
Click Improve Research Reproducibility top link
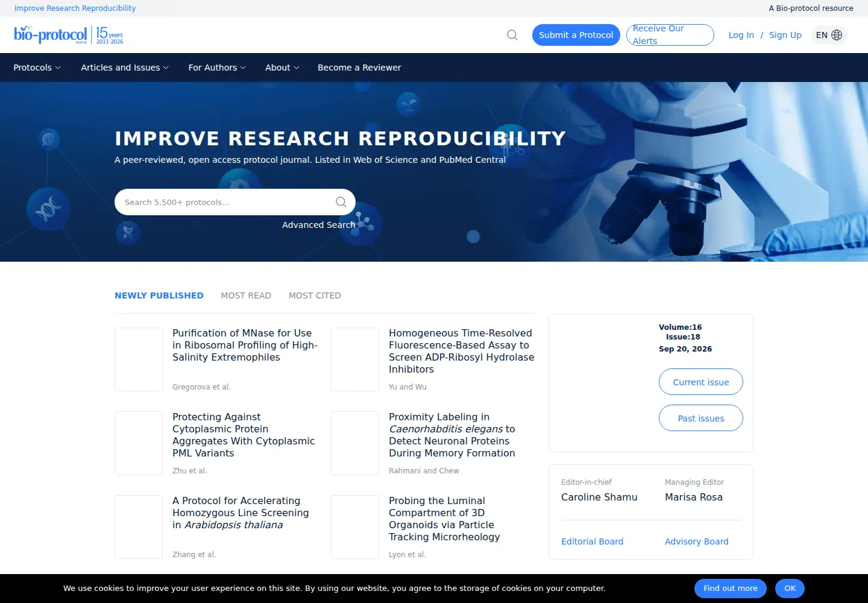point(75,8)
